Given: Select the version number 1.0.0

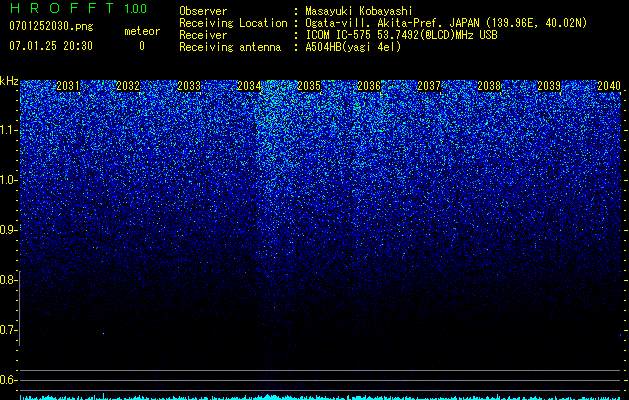Looking at the screenshot, I should 136,9.
